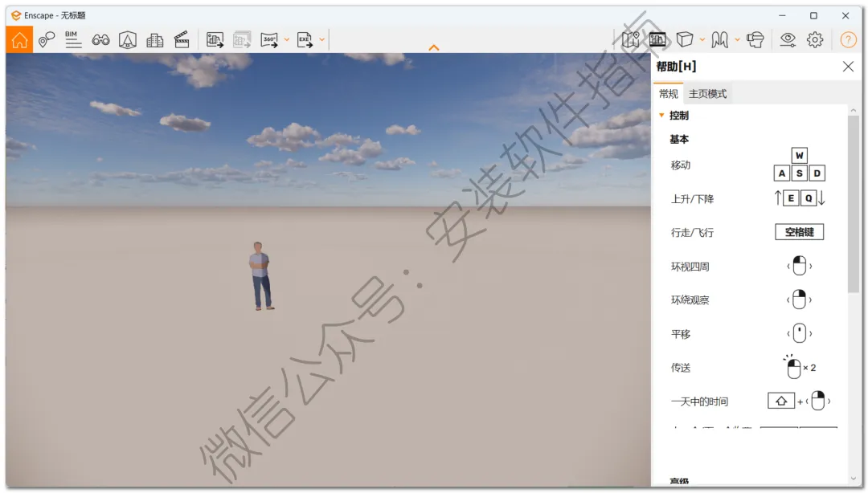Open the site context icon

tap(128, 40)
